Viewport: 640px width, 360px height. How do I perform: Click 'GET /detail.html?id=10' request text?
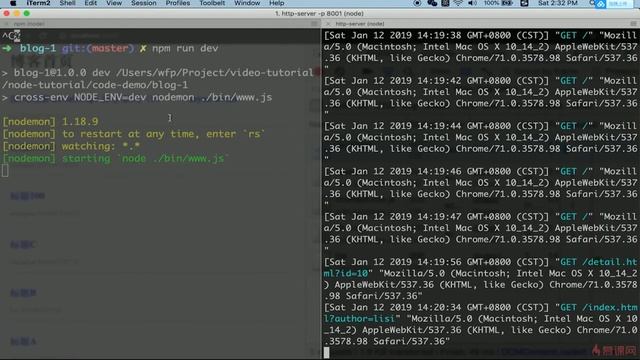[x=480, y=268]
